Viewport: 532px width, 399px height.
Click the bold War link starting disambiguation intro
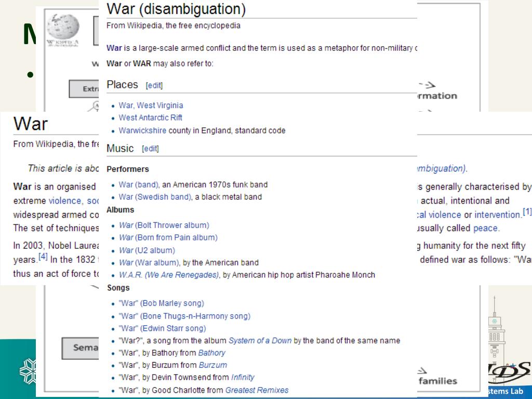(x=114, y=48)
